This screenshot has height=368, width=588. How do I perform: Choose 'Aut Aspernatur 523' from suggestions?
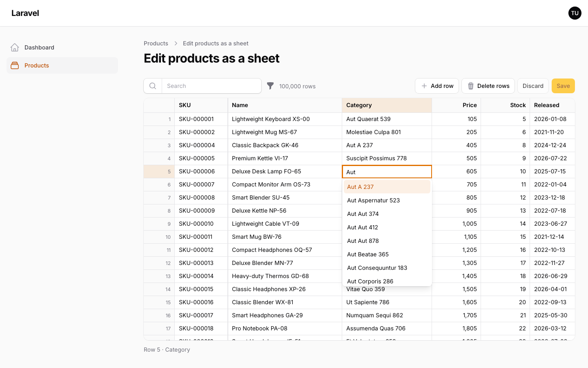tap(387, 200)
